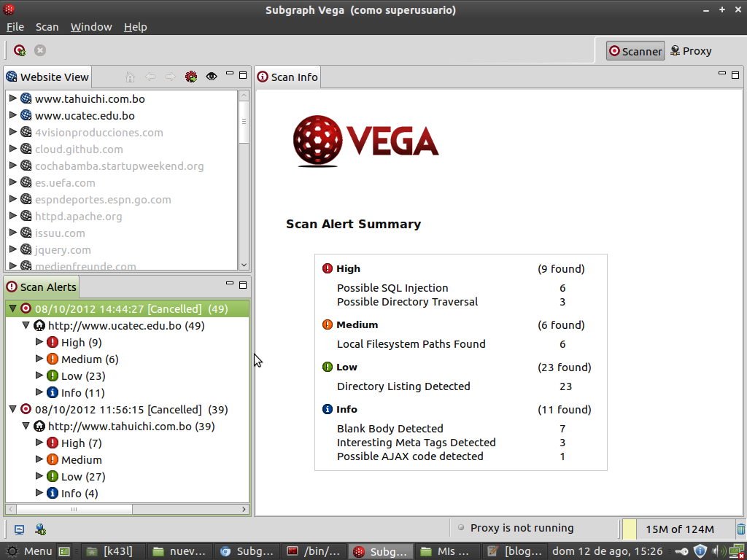This screenshot has height=560, width=747.
Task: Click the heap status 15M of 124M
Action: (679, 529)
